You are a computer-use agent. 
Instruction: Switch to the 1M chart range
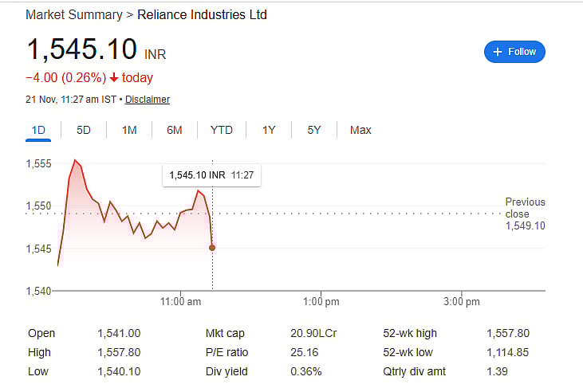[129, 130]
